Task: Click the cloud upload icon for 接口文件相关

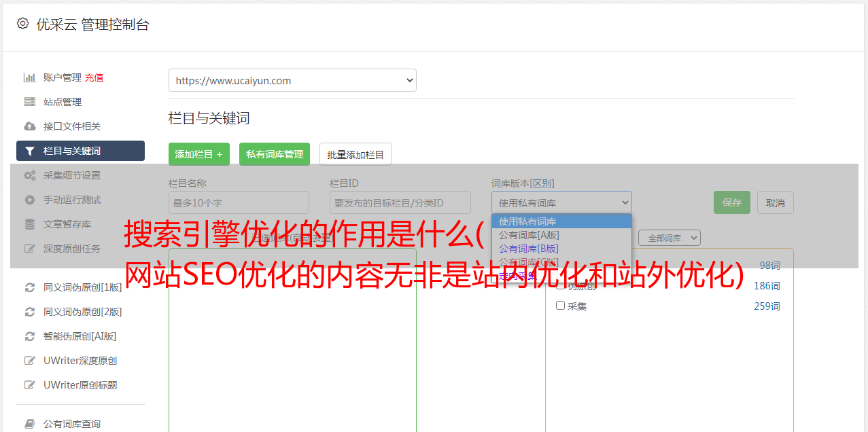Action: [30, 126]
